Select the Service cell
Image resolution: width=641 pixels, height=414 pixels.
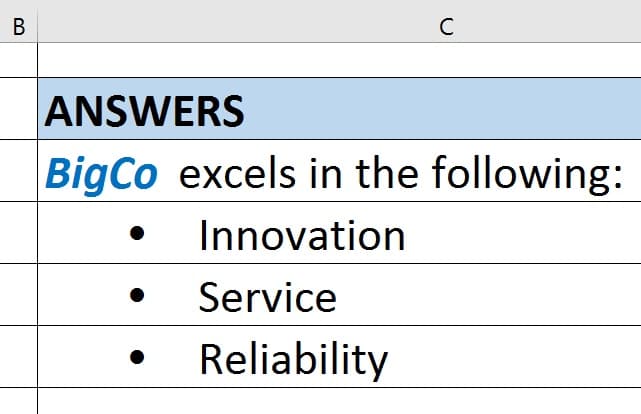339,295
